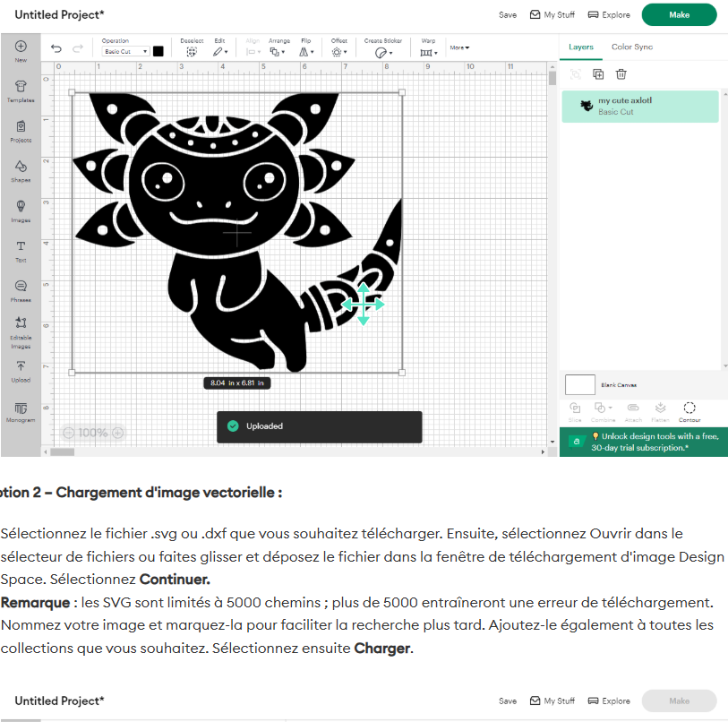Delete layer with the trash icon

[621, 74]
